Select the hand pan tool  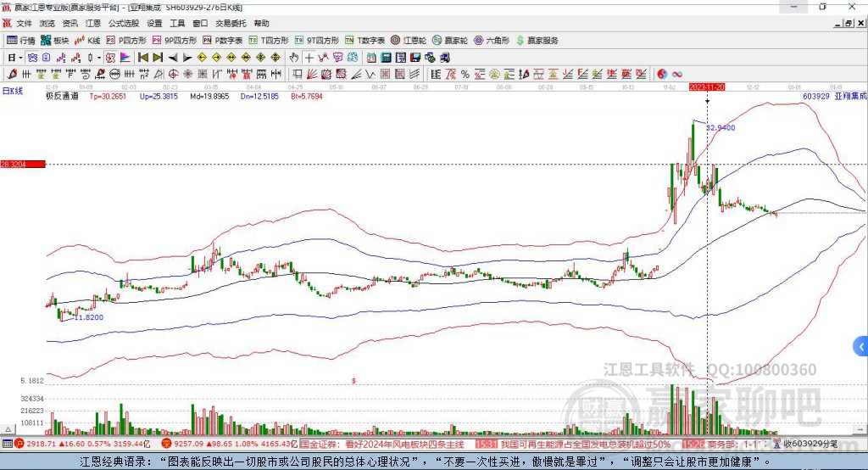pyautogui.click(x=294, y=58)
